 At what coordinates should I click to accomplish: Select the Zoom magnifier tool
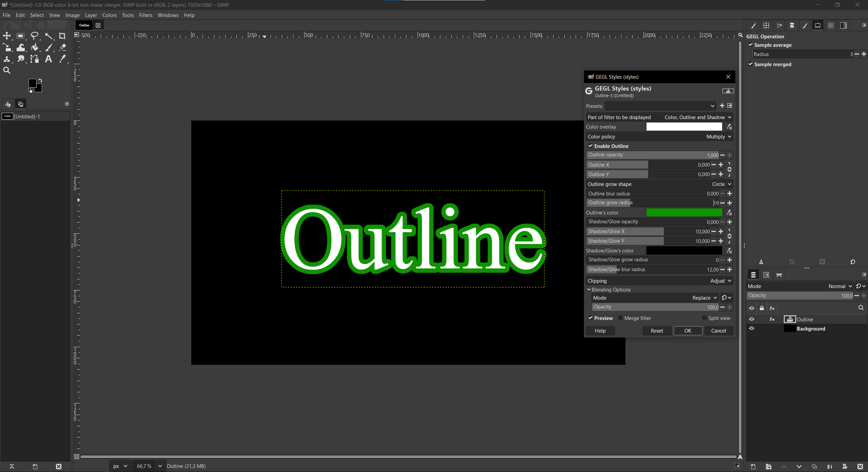tap(7, 71)
